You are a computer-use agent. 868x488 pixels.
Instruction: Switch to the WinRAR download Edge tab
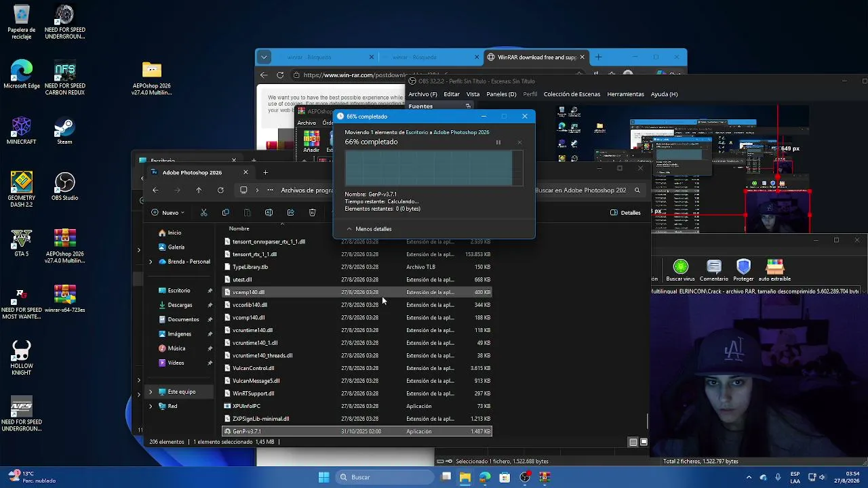(x=536, y=57)
